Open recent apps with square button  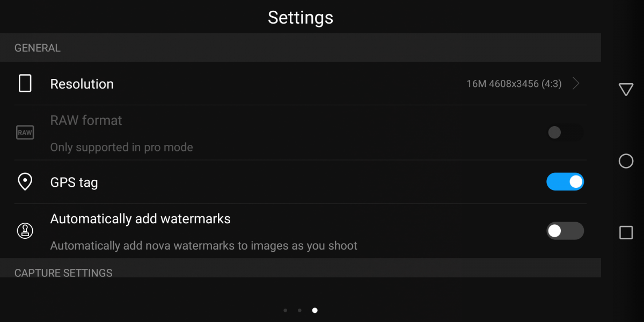626,232
